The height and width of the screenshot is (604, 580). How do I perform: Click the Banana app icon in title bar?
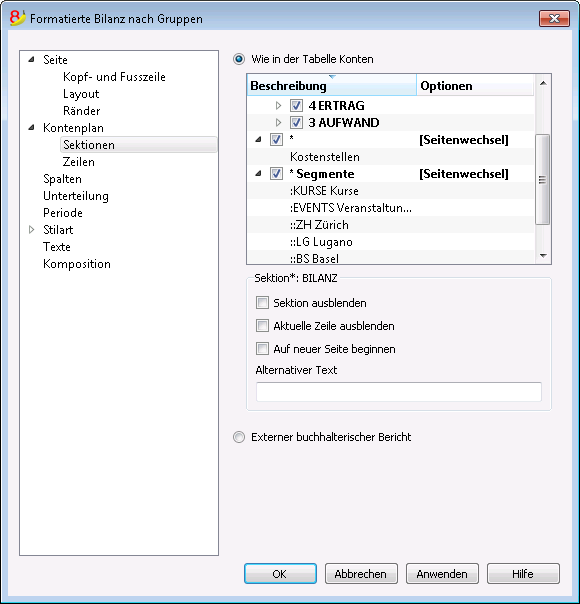pyautogui.click(x=17, y=18)
